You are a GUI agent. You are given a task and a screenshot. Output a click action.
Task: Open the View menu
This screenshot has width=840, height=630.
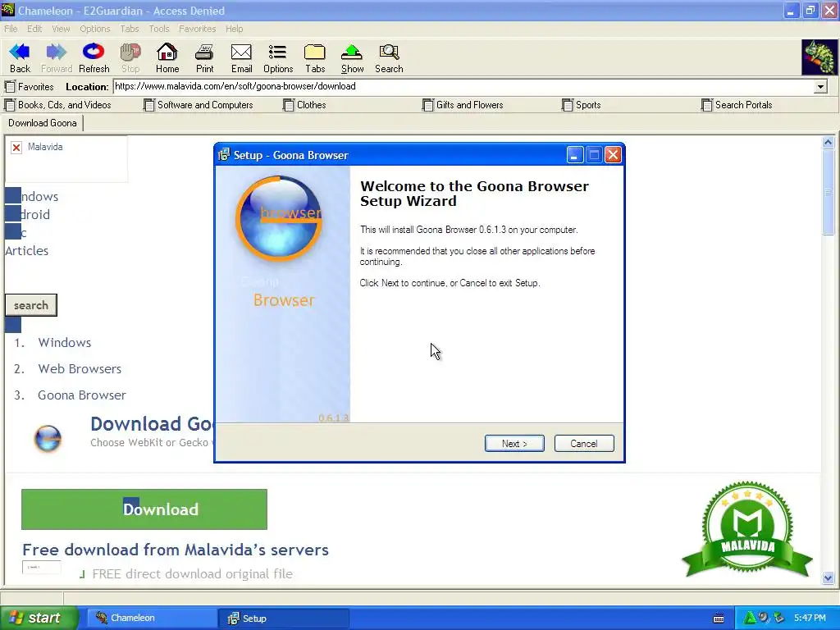coord(61,29)
